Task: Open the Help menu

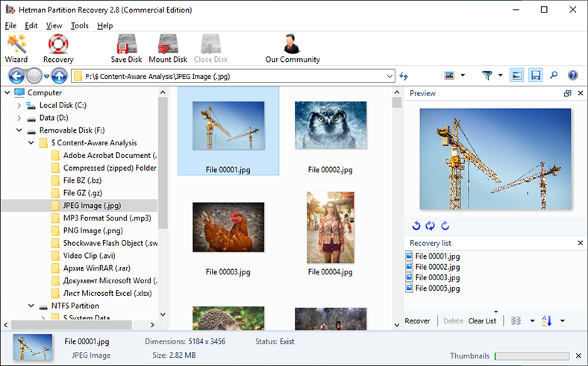Action: pos(104,25)
